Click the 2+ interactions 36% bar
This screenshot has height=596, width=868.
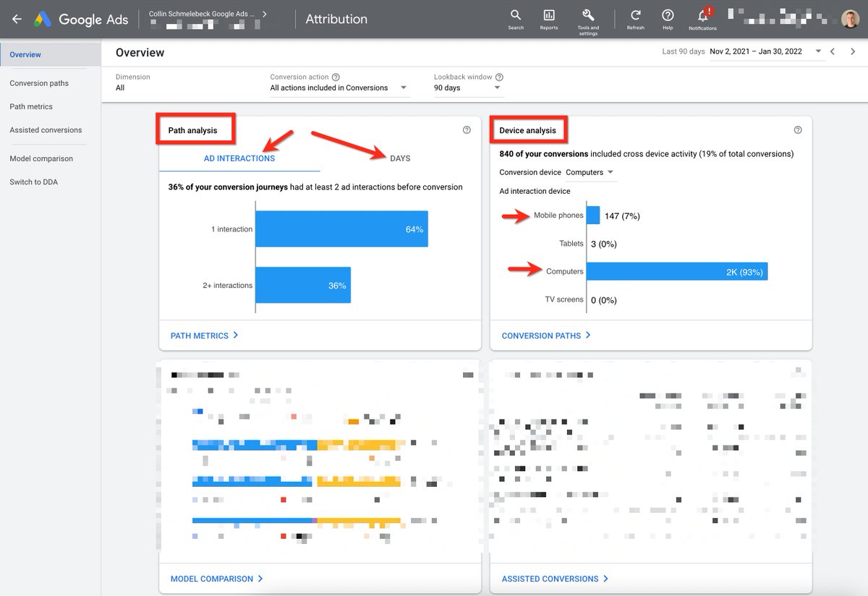click(303, 285)
